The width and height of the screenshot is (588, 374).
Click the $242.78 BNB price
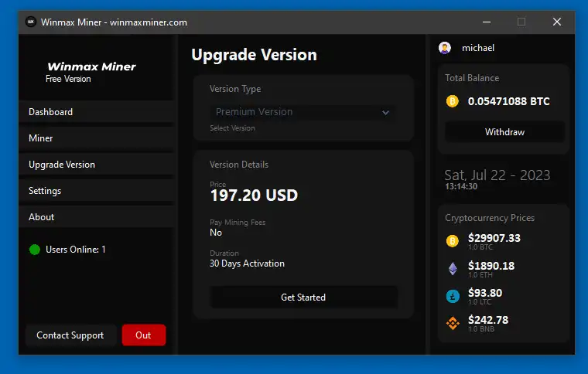(x=488, y=320)
